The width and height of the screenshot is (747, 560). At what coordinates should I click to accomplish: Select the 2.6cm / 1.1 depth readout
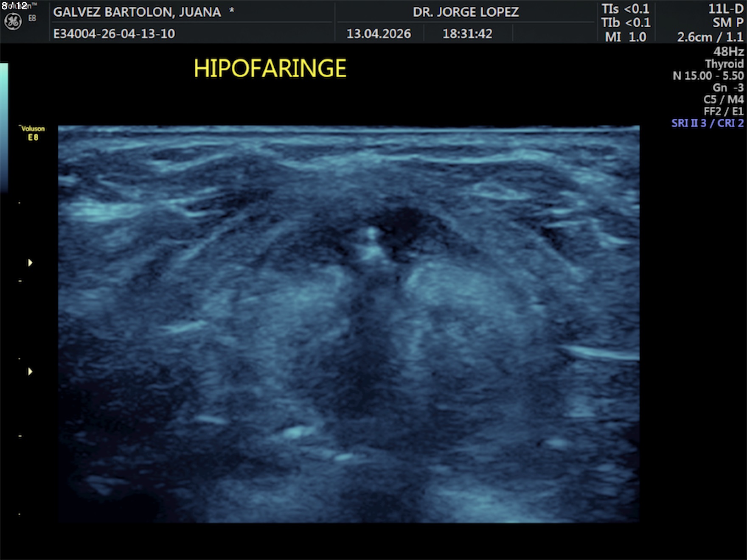pos(710,37)
